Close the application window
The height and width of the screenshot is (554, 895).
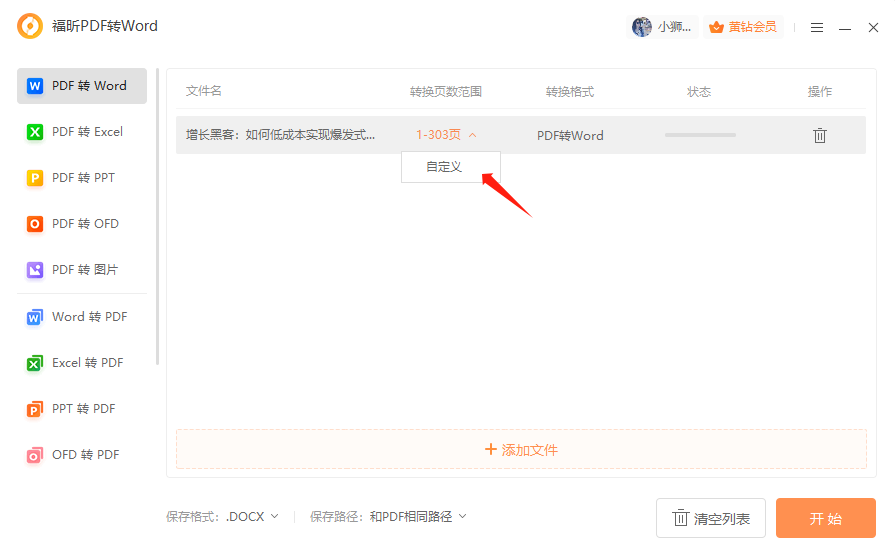click(873, 27)
